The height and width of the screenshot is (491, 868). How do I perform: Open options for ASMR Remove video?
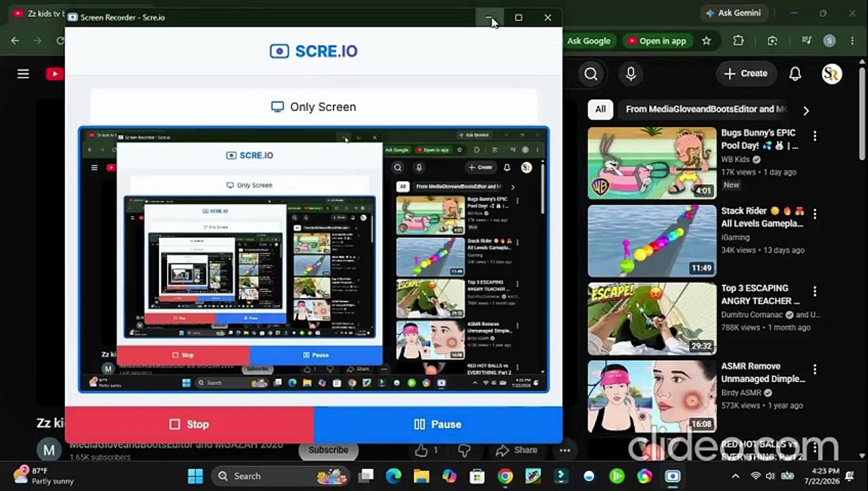(x=814, y=370)
